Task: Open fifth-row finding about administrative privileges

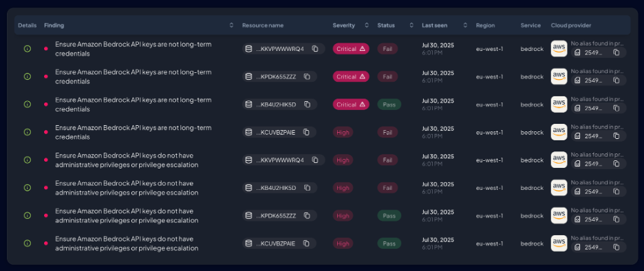Action: point(127,160)
